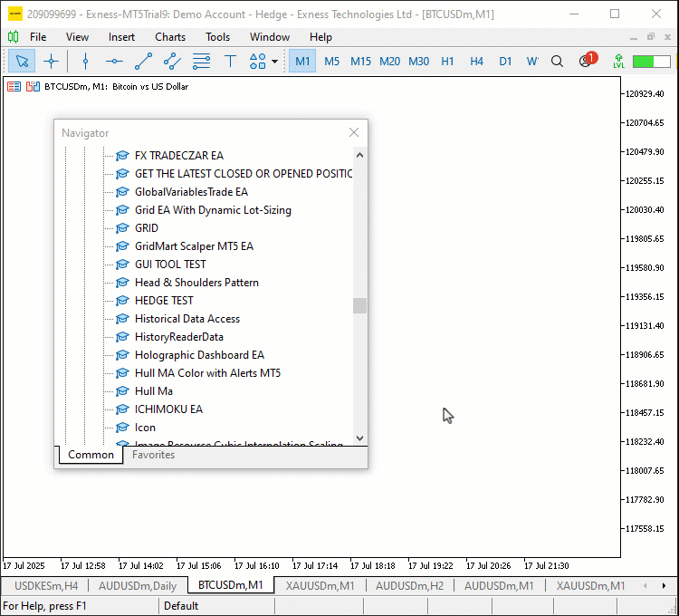Select the equidistant channel tool

(172, 61)
